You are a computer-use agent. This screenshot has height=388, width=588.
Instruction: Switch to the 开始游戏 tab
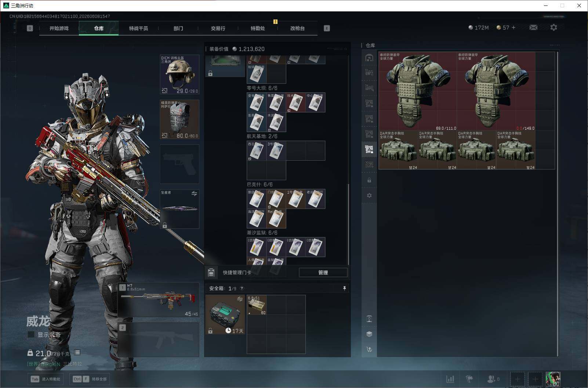click(x=59, y=28)
